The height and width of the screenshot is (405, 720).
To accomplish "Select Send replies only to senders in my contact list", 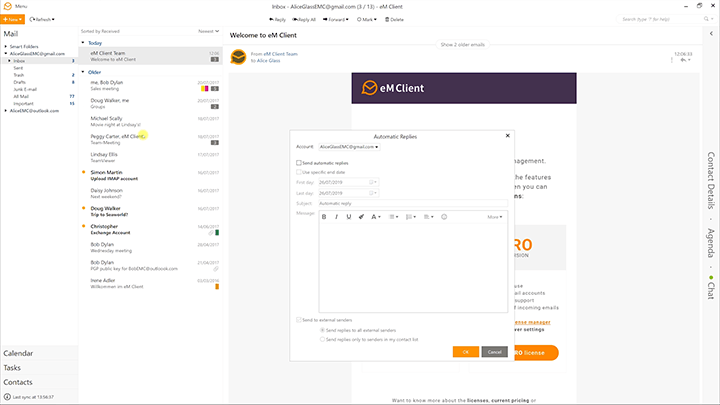I will 322,339.
